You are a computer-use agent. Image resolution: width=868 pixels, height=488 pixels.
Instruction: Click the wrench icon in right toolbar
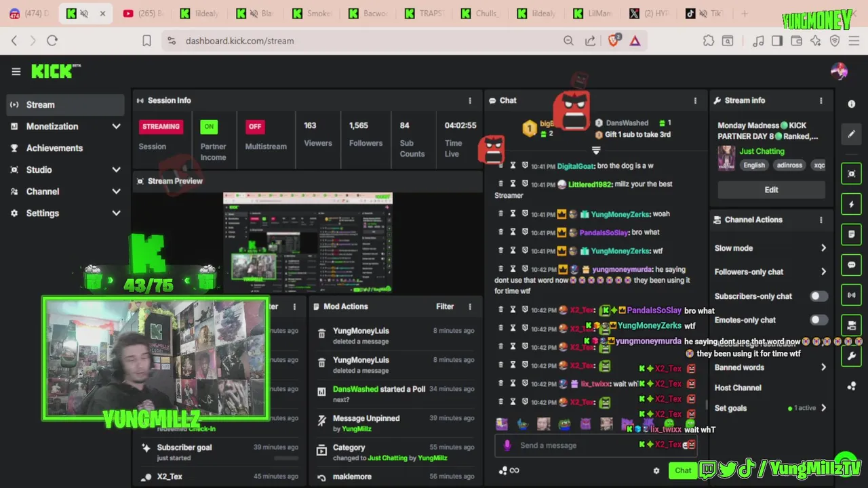(x=852, y=356)
